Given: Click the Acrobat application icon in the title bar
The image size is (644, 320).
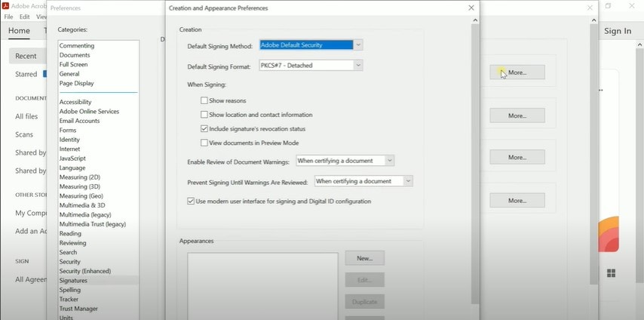Looking at the screenshot, I should pos(6,6).
